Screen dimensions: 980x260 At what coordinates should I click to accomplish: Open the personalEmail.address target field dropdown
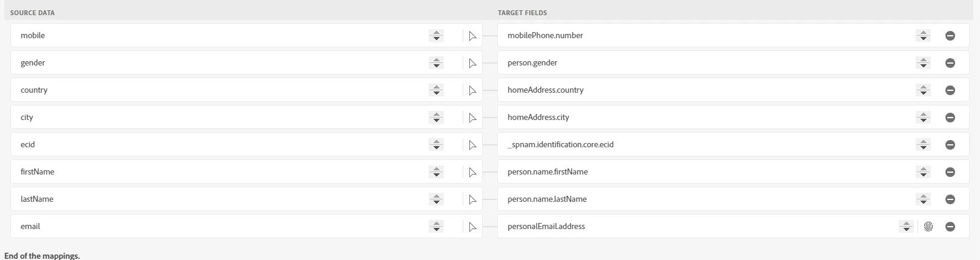(906, 227)
